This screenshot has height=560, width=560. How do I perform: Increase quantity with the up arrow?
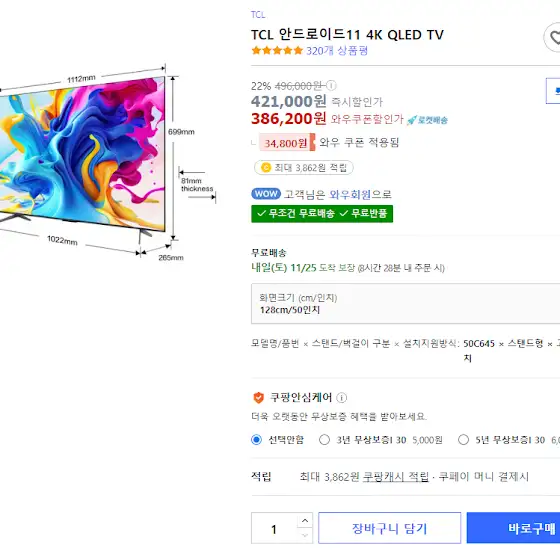pyautogui.click(x=305, y=521)
